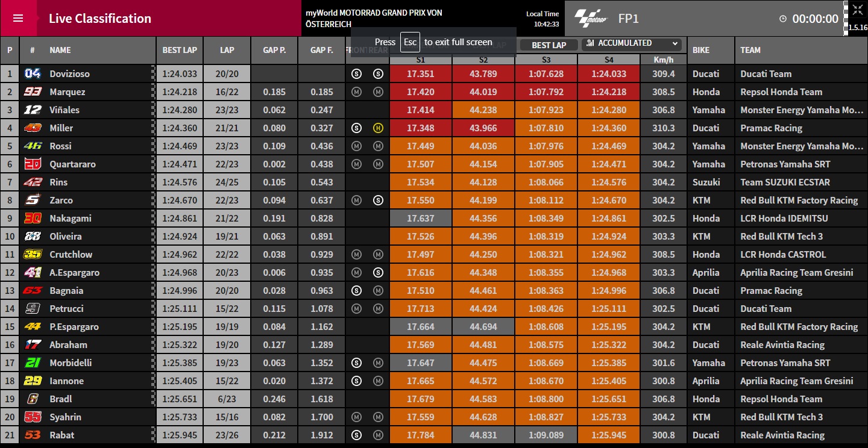868x448 pixels.
Task: Click the session timer clock icon
Action: pyautogui.click(x=783, y=19)
